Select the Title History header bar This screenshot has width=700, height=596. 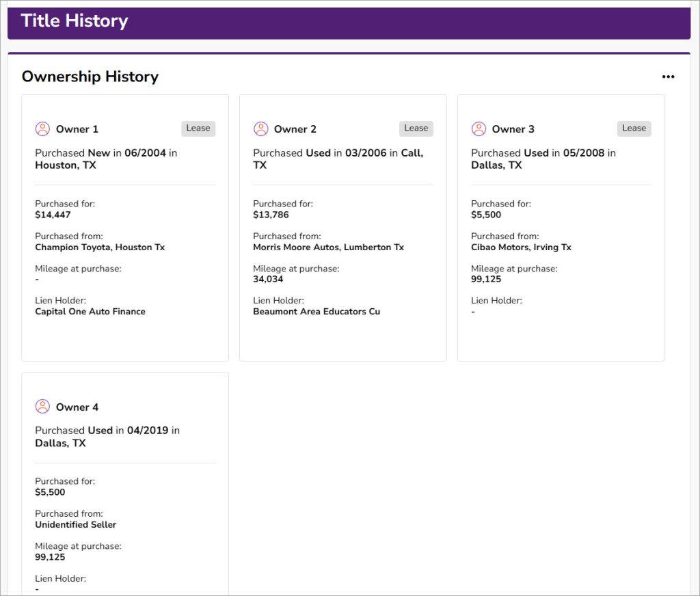coord(349,23)
